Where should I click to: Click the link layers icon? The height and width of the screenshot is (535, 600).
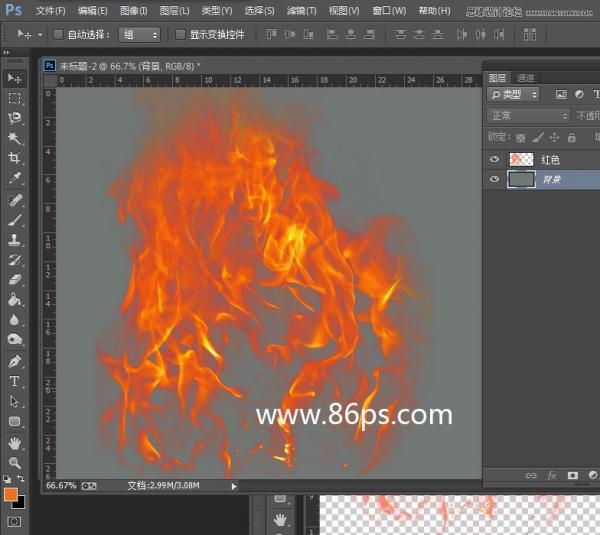click(531, 475)
